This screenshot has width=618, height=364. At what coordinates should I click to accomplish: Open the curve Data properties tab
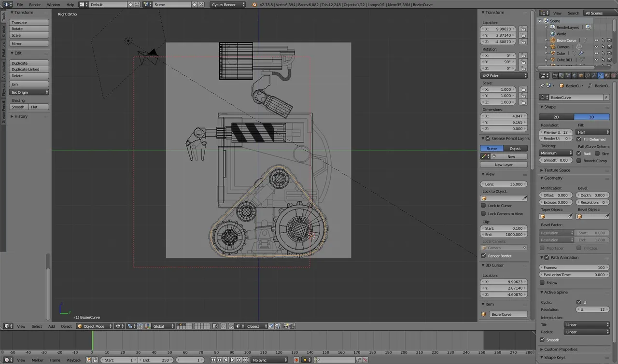pos(601,75)
